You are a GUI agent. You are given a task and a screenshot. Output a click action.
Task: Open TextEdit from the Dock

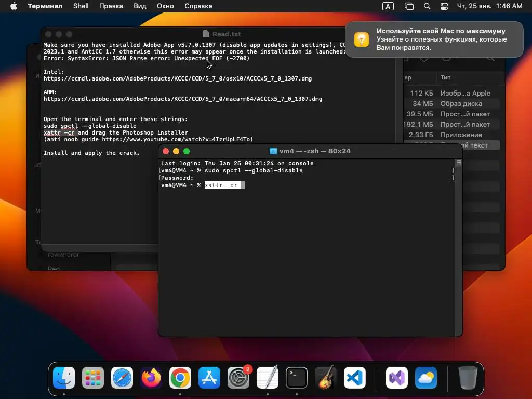pyautogui.click(x=268, y=378)
